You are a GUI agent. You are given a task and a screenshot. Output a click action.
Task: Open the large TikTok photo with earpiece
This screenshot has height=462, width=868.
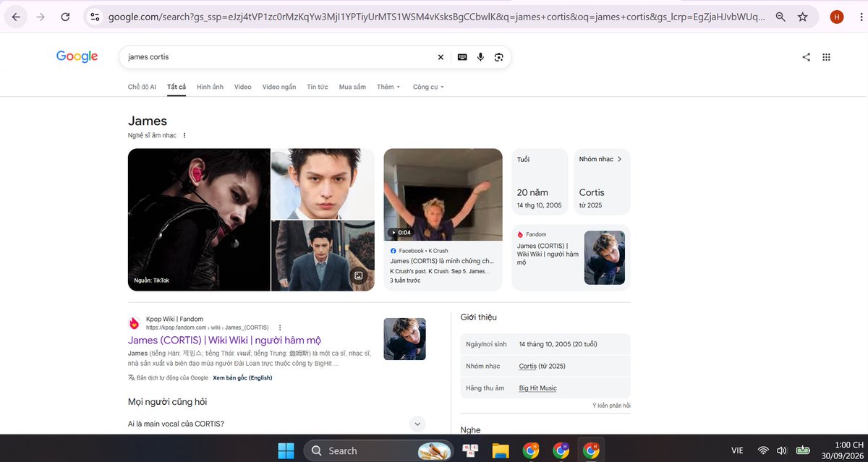click(199, 219)
